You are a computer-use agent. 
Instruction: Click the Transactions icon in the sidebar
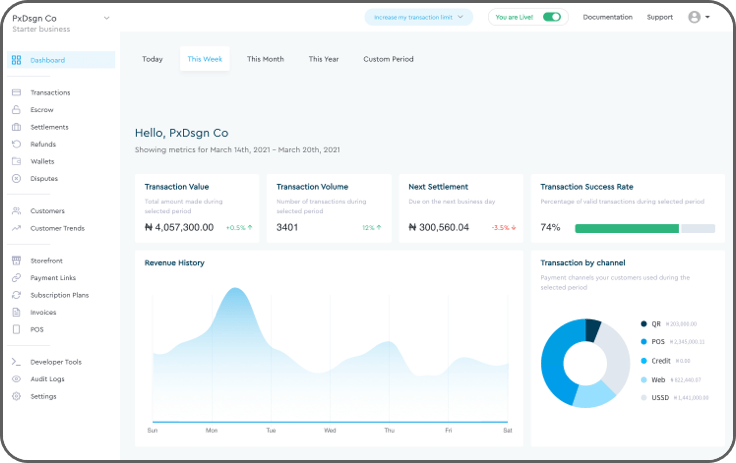[x=16, y=92]
